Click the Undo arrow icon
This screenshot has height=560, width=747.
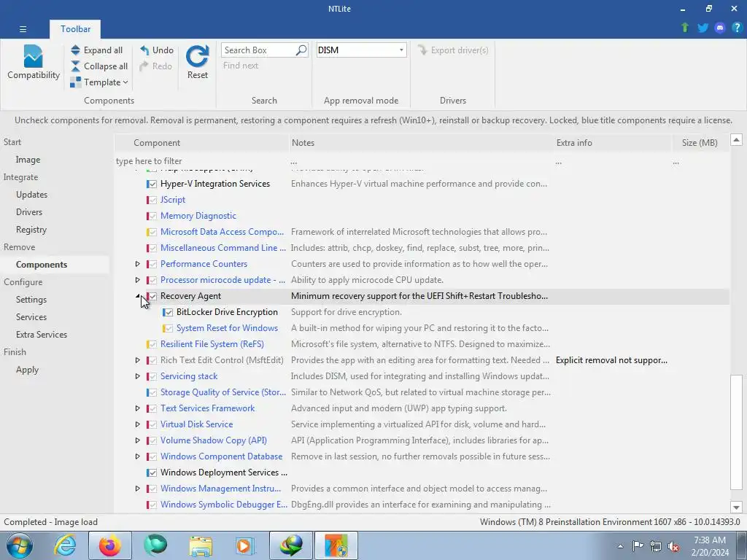click(x=144, y=50)
